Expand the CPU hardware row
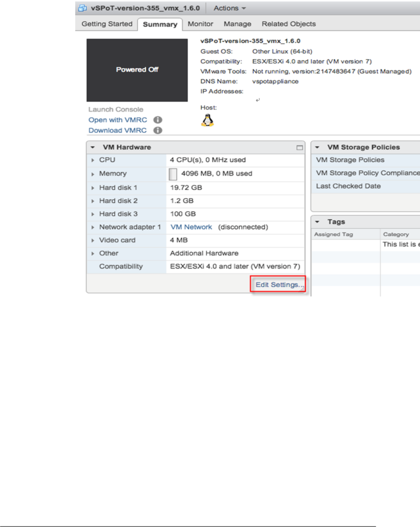This screenshot has width=420, height=527. click(x=93, y=160)
